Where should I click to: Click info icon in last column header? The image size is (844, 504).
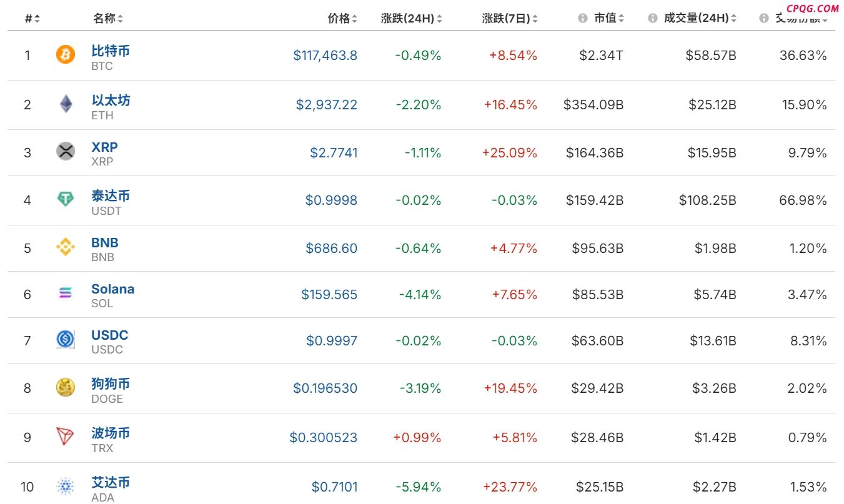coord(763,18)
